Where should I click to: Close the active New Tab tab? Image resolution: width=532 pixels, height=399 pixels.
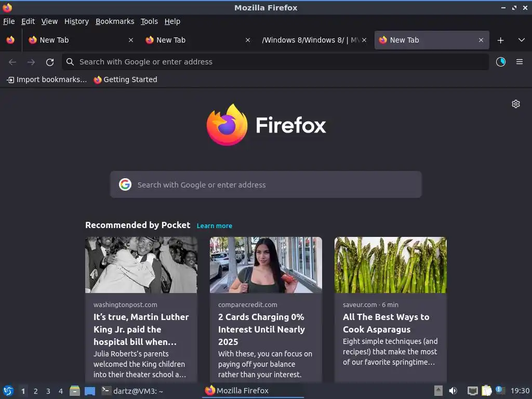(x=481, y=40)
